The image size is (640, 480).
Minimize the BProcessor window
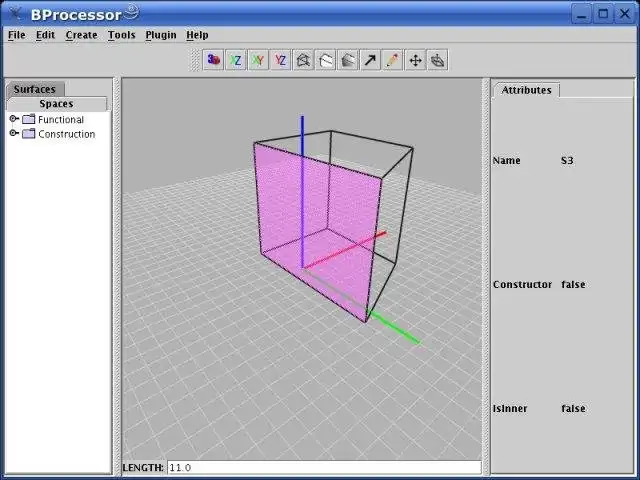coord(581,14)
